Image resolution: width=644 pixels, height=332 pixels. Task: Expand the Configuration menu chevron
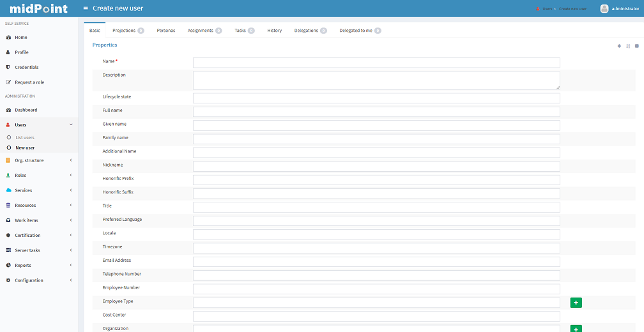click(71, 280)
